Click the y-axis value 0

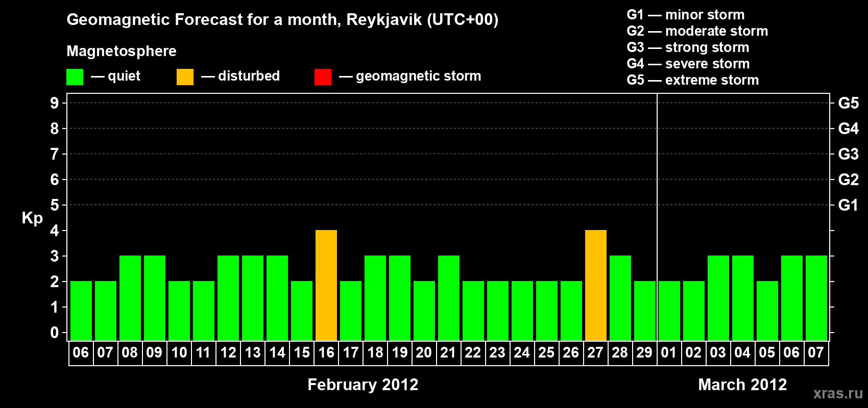point(55,333)
